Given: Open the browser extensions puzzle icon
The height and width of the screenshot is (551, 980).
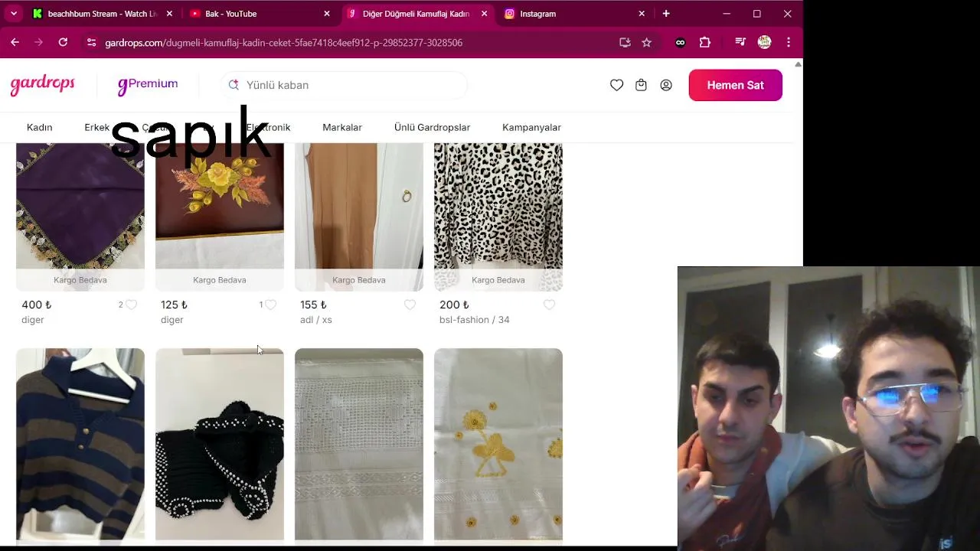Looking at the screenshot, I should point(705,43).
